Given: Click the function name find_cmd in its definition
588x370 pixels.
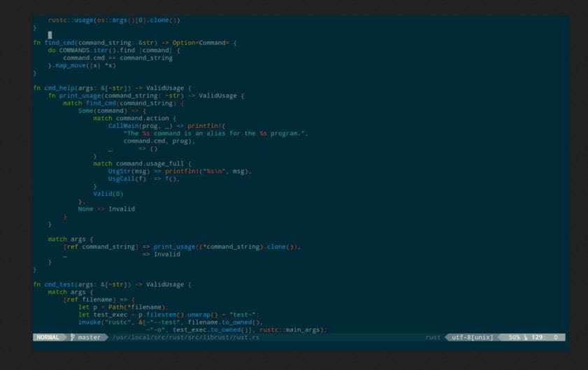Looking at the screenshot, I should click(59, 43).
